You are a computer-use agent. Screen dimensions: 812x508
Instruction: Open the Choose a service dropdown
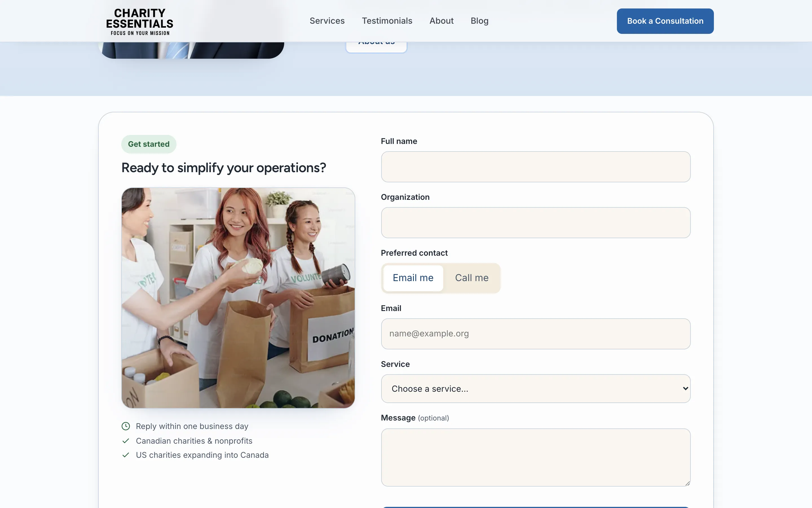[535, 388]
